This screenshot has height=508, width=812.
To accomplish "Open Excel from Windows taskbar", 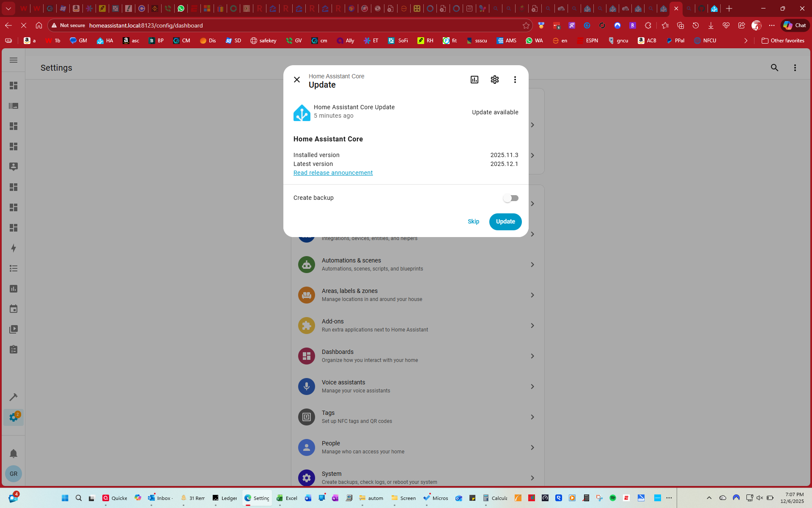I will coord(287,498).
